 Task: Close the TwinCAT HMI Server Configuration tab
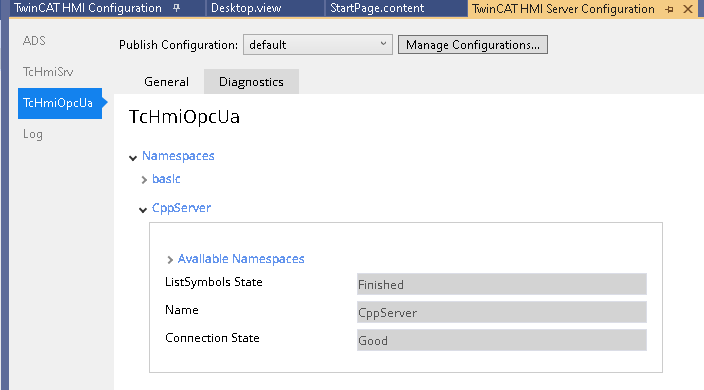[688, 9]
